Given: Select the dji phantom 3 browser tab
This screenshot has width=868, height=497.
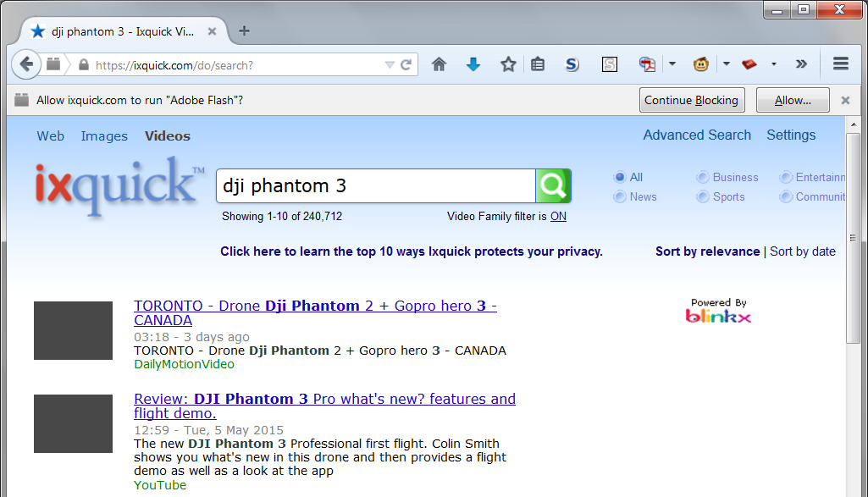Looking at the screenshot, I should [x=123, y=31].
